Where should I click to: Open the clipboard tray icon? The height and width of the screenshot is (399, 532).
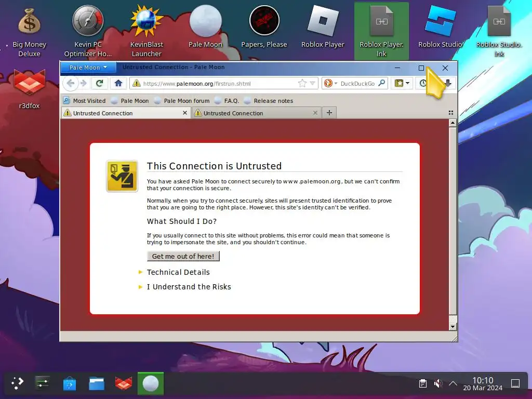point(423,383)
